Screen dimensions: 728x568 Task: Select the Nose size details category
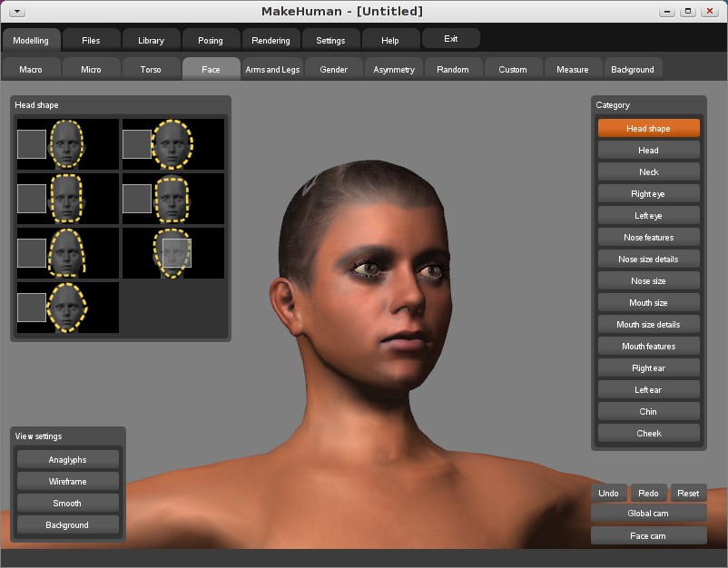point(649,259)
